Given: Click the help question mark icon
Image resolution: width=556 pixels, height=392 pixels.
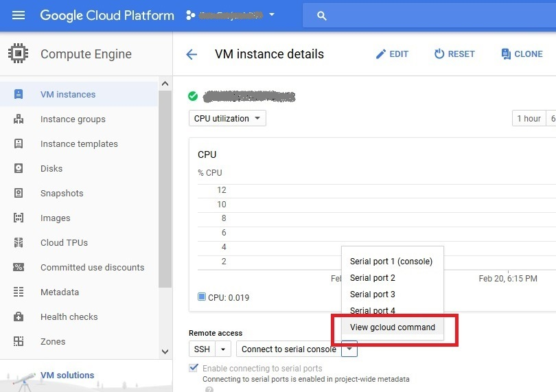Looking at the screenshot, I should (209, 389).
